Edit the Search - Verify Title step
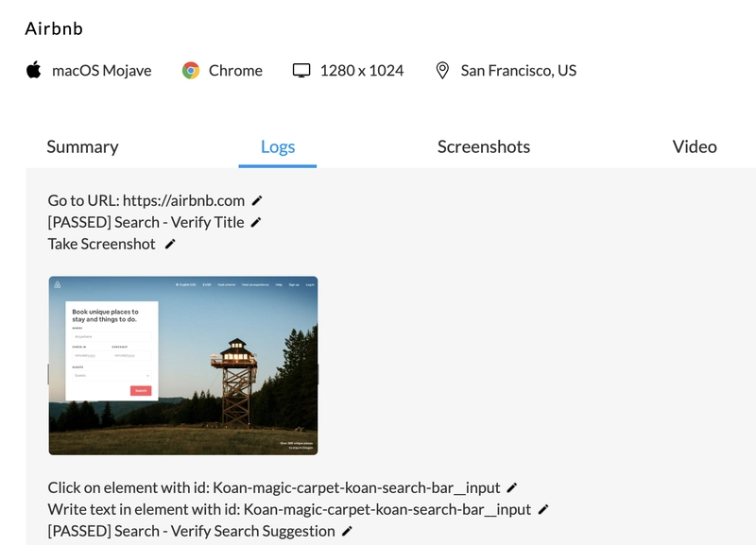Image resolution: width=756 pixels, height=545 pixels. tap(256, 222)
